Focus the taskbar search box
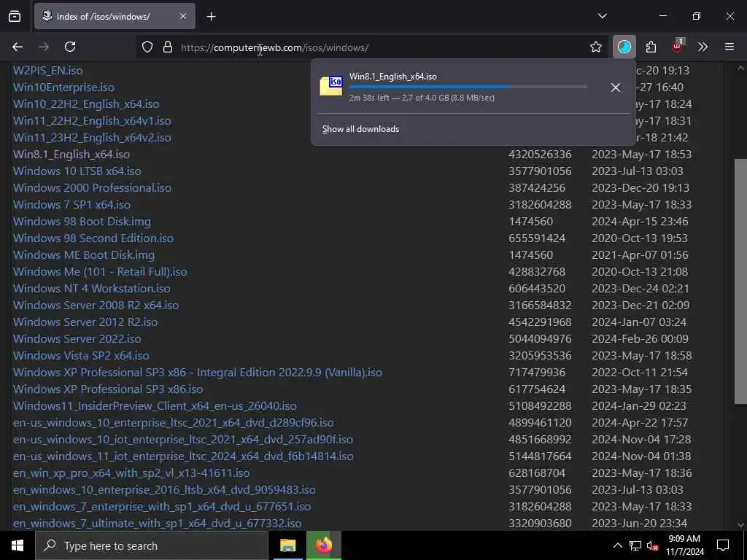The width and height of the screenshot is (747, 560). [152, 545]
